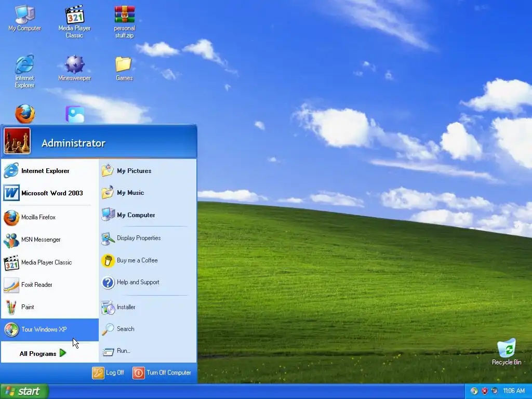The height and width of the screenshot is (399, 532).
Task: Open MSN Messenger from the Start menu
Action: coord(49,240)
